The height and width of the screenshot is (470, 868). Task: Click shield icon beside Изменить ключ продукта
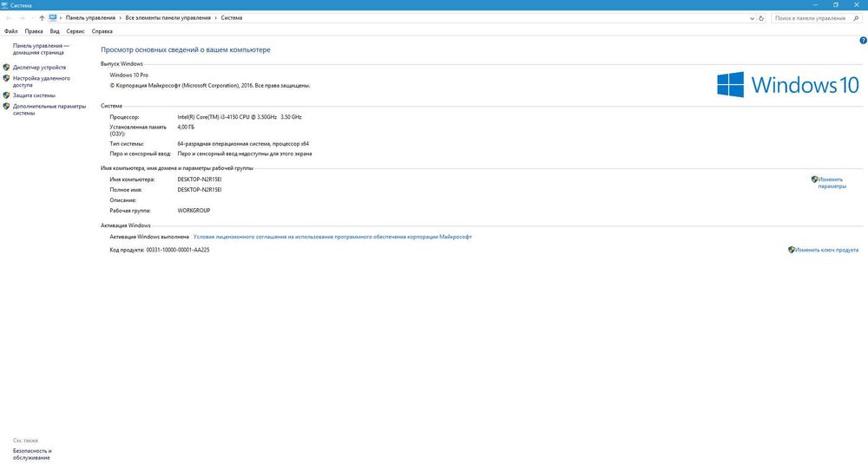click(791, 250)
